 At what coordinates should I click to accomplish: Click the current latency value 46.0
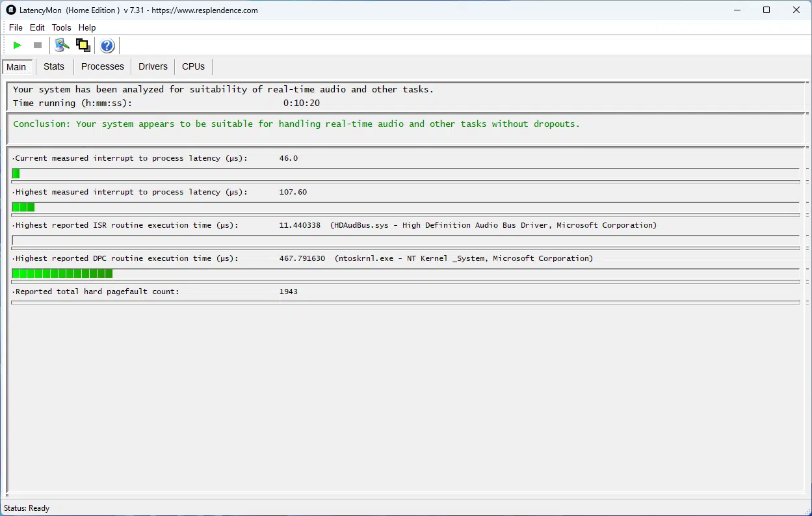pyautogui.click(x=289, y=158)
